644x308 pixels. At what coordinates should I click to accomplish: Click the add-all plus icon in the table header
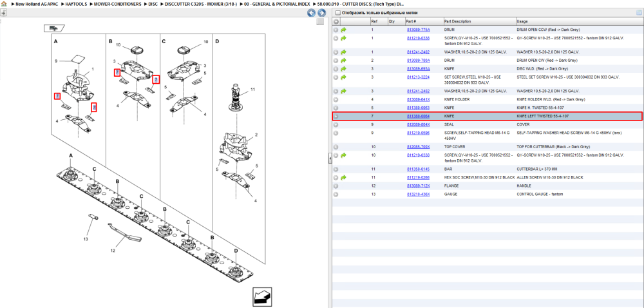tap(336, 21)
